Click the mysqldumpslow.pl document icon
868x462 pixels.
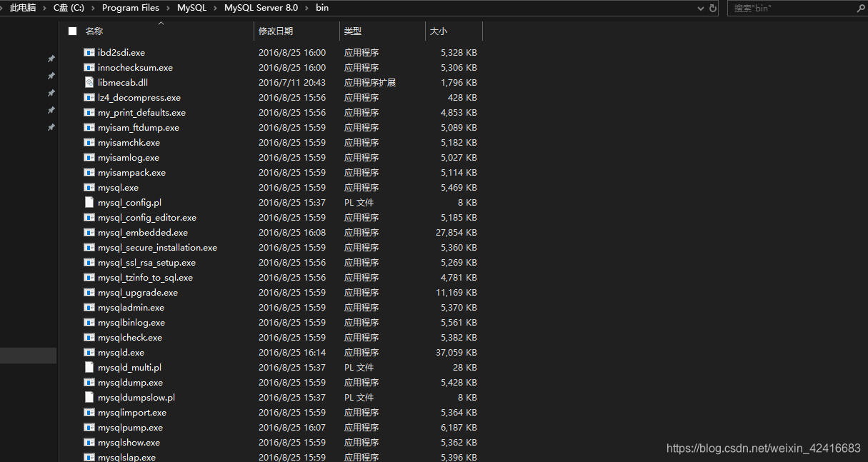pyautogui.click(x=89, y=397)
